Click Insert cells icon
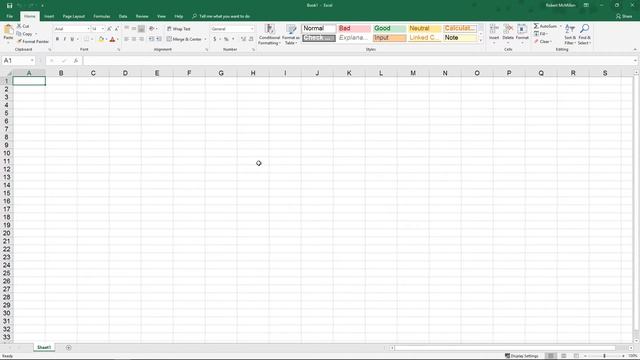The width and height of the screenshot is (640, 360). [x=494, y=29]
